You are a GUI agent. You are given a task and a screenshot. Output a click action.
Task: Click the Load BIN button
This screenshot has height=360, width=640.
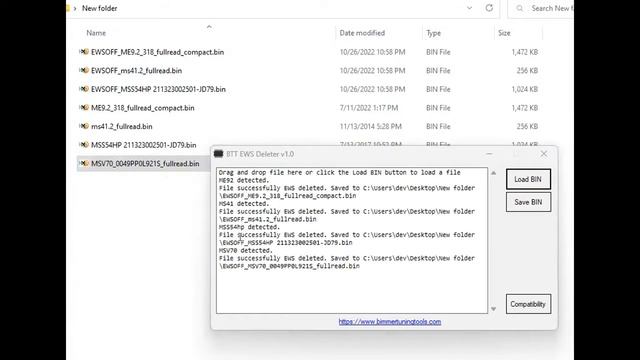528,179
